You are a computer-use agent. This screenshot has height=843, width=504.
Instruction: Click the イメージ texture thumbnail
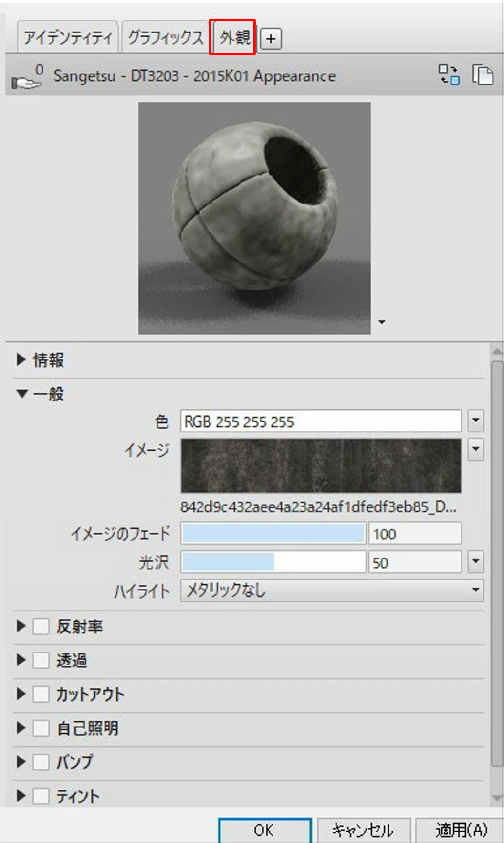321,465
